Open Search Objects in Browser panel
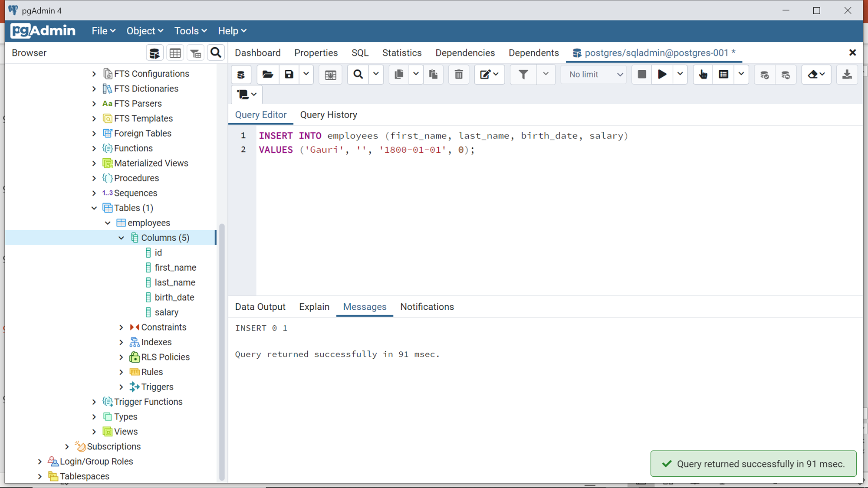 pyautogui.click(x=216, y=53)
